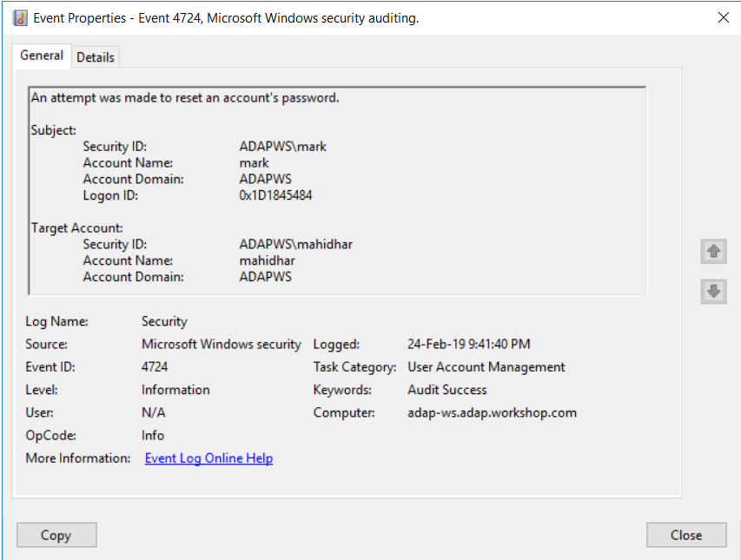Click the Close button at bottom
Screen dimensions: 741x560
point(686,535)
